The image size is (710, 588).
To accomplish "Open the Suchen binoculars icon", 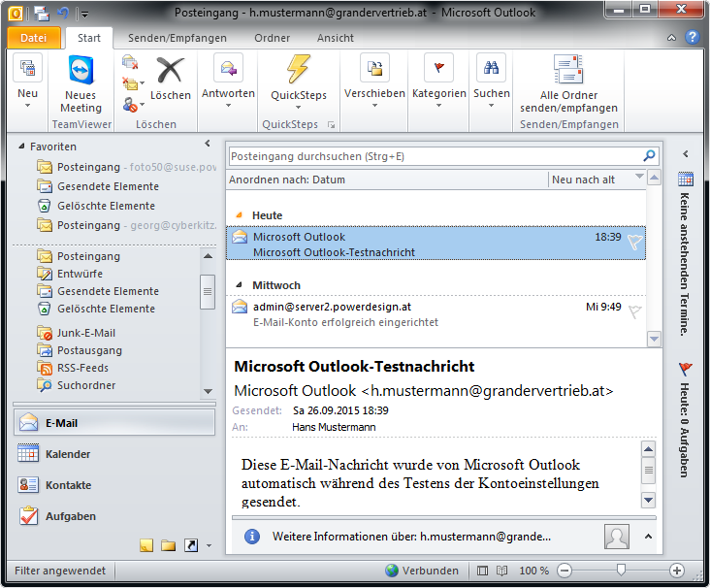I will (491, 70).
